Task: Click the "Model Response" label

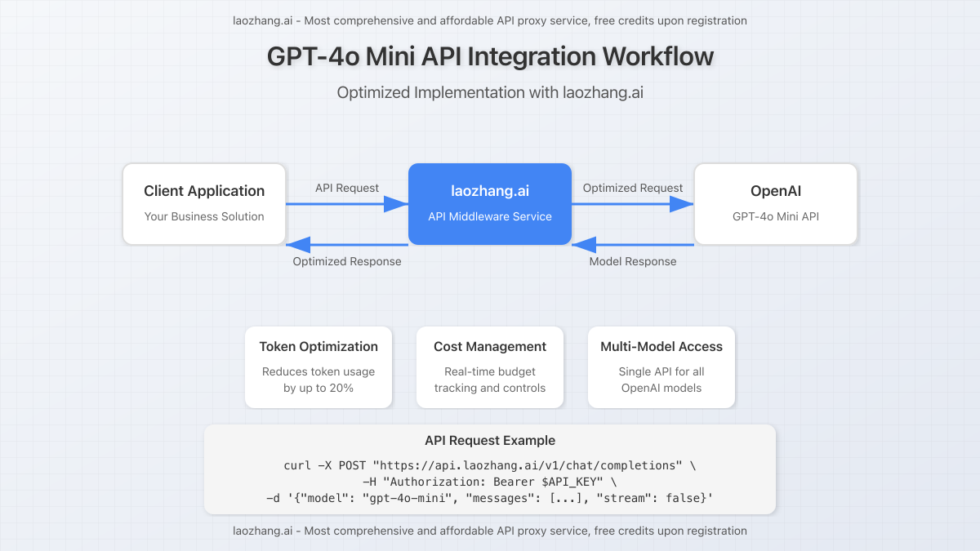Action: [633, 261]
